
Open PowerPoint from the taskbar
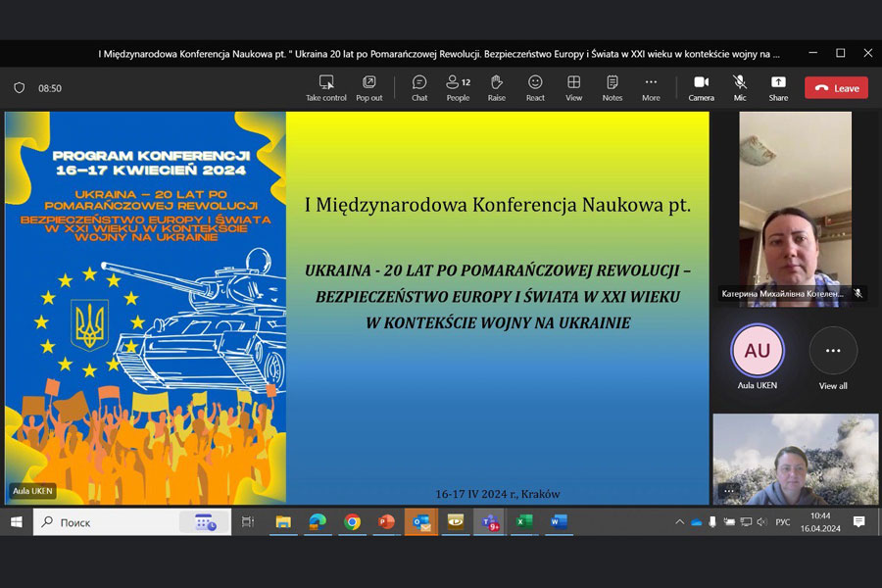(386, 522)
